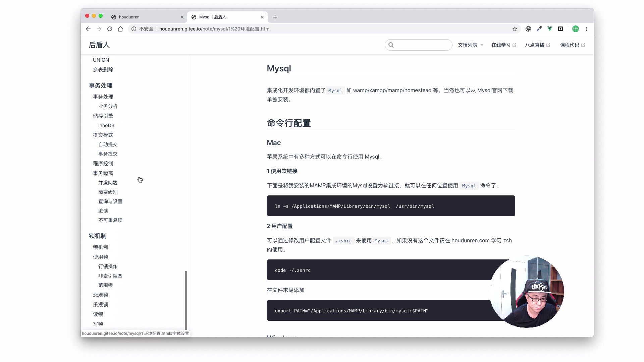644x362 pixels.
Task: Open 读锁 in the sidebar
Action: pyautogui.click(x=98, y=314)
